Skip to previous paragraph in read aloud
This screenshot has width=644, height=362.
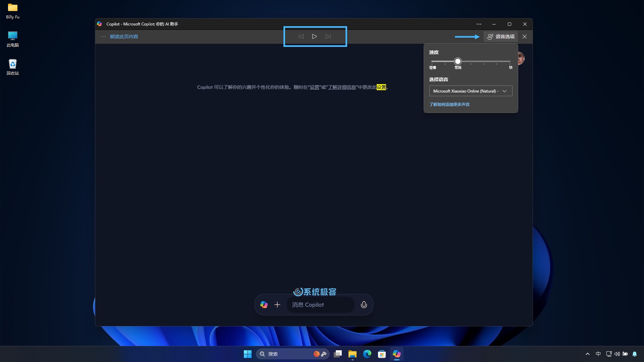[x=301, y=37]
